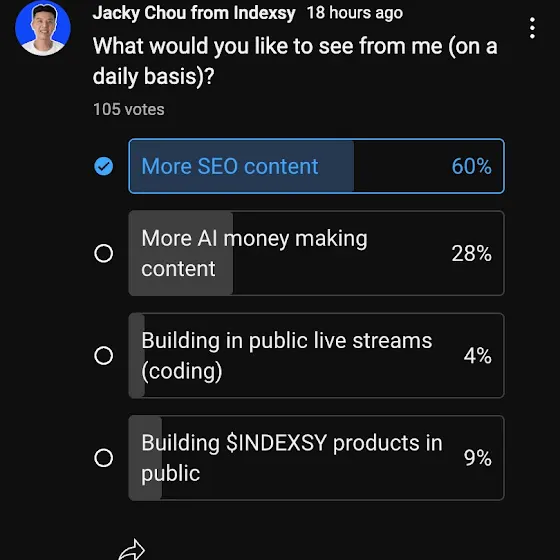560x560 pixels.
Task: Select radio button for Building in public live streams
Action: (104, 356)
